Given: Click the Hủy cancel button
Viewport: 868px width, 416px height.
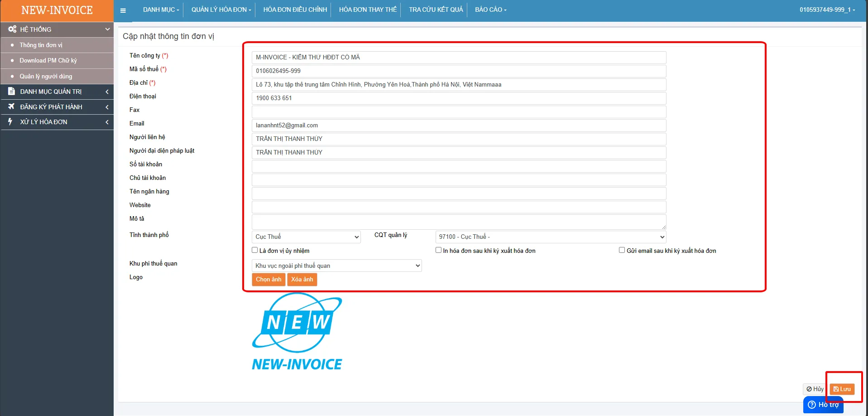Looking at the screenshot, I should coord(815,389).
